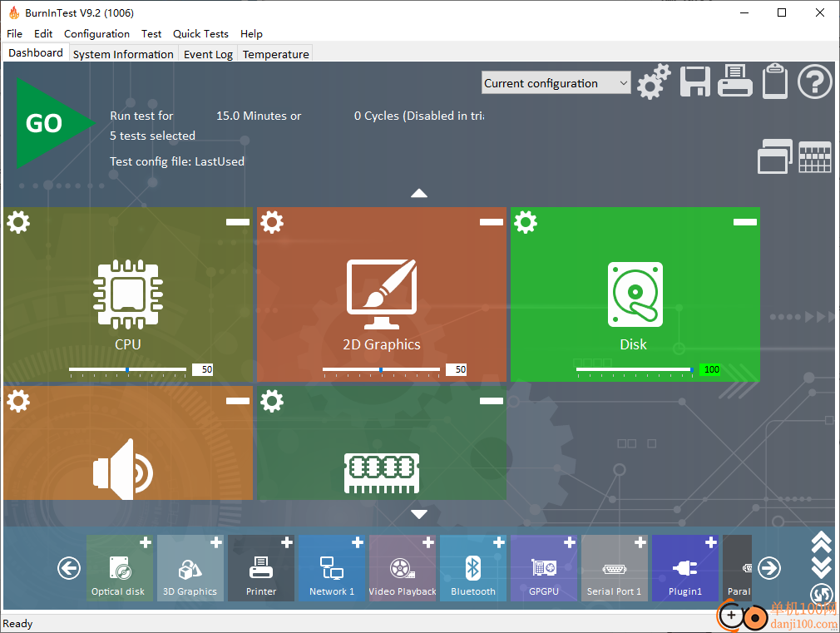
Task: Open the Test menu
Action: [151, 34]
